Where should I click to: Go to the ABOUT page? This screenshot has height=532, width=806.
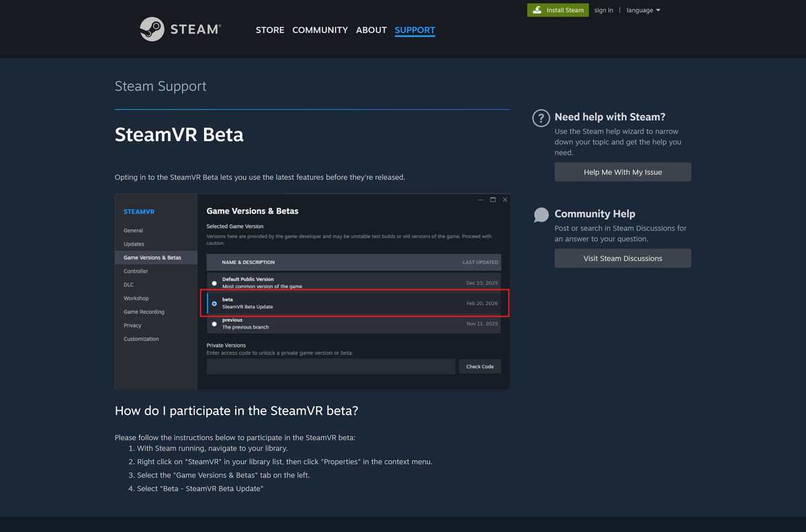(x=371, y=30)
